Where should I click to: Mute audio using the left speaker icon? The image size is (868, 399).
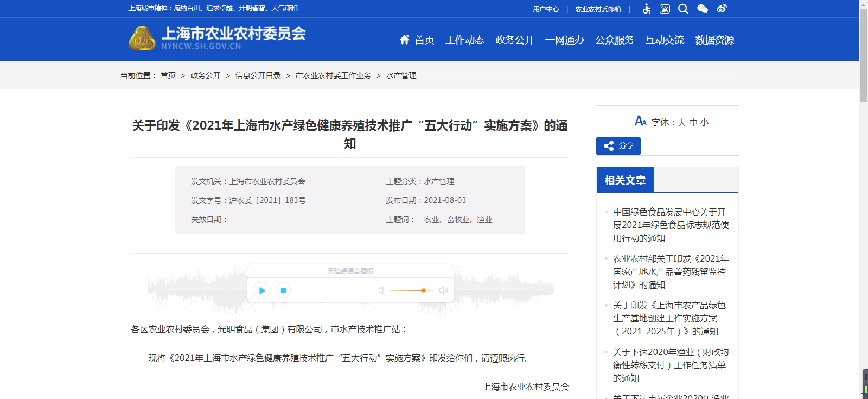pyautogui.click(x=381, y=290)
